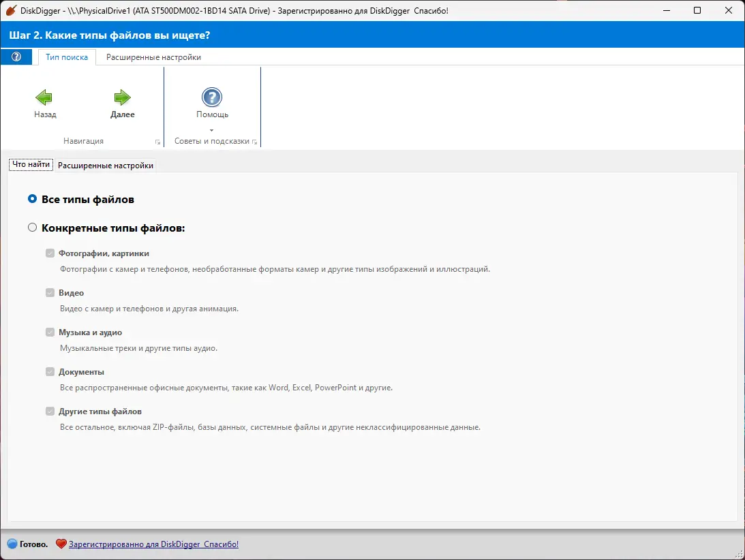Close the DiskDigger window
745x560 pixels.
[729, 10]
